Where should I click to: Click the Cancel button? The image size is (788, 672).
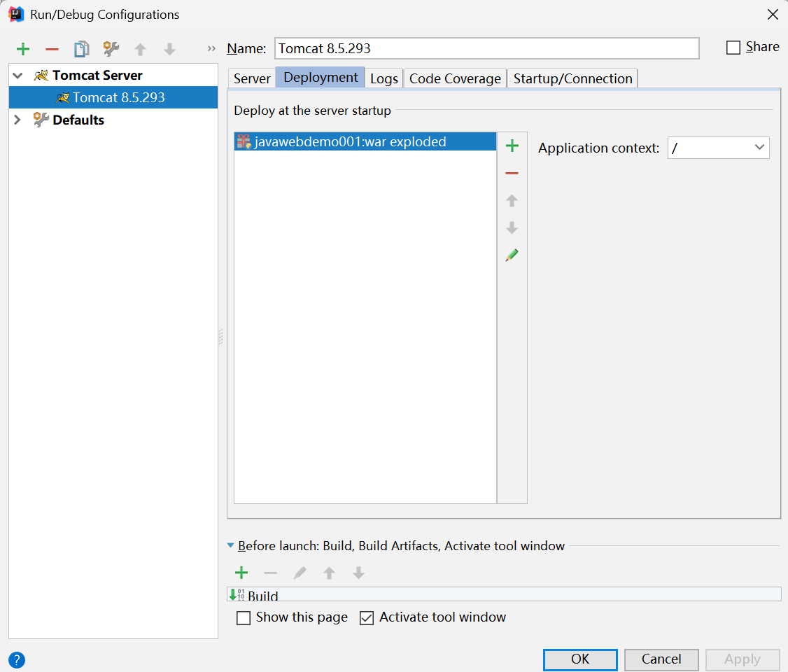point(661,659)
